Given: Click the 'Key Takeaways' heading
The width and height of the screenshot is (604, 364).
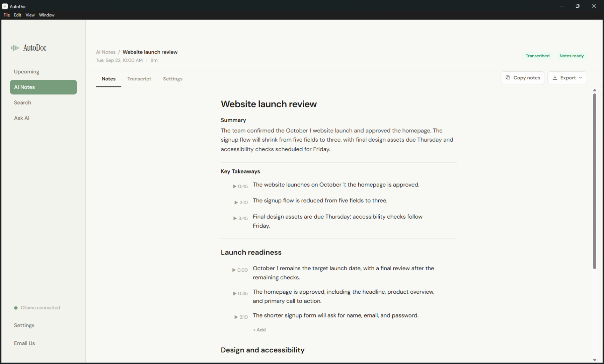Looking at the screenshot, I should pos(240,171).
